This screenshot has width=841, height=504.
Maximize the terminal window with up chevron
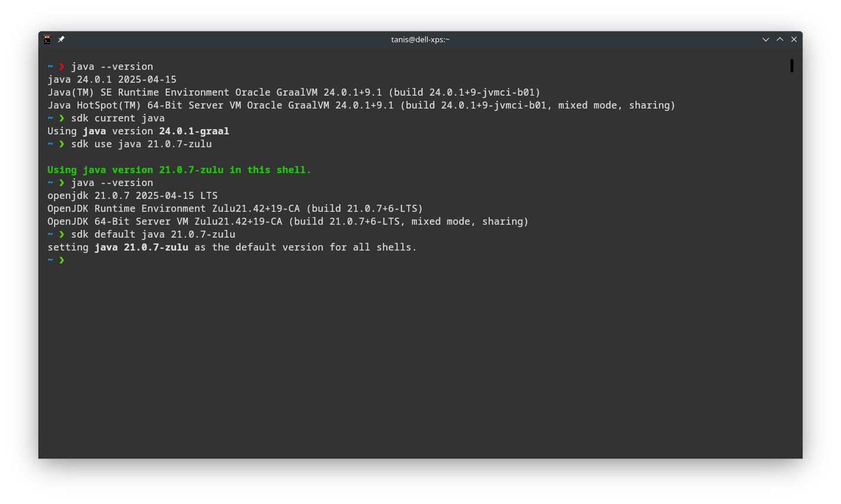pyautogui.click(x=780, y=39)
